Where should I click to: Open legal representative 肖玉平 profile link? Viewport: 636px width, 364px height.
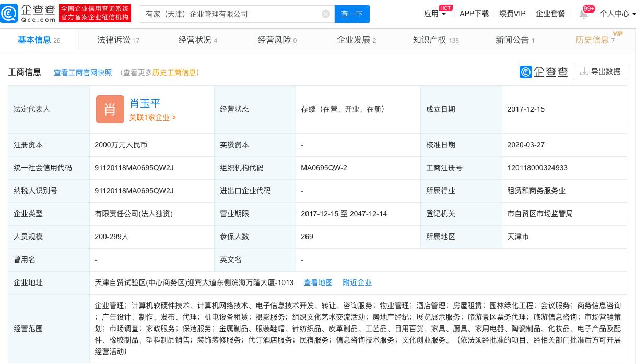(x=145, y=103)
